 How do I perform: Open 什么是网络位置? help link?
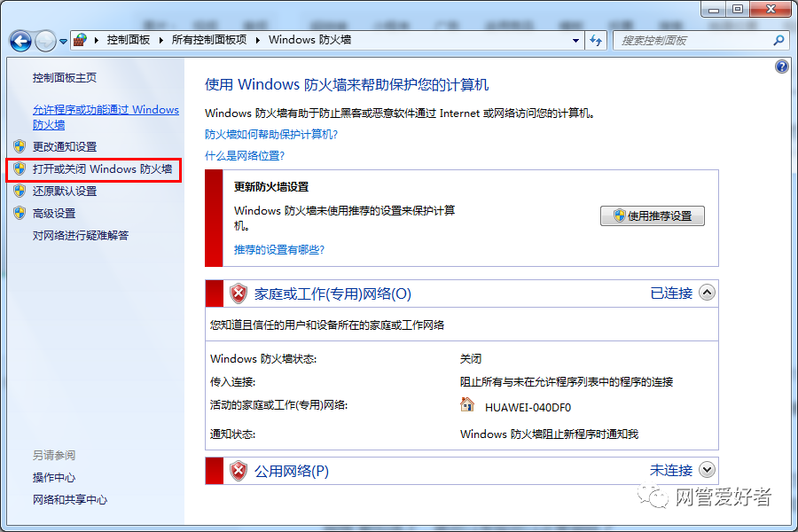(245, 156)
